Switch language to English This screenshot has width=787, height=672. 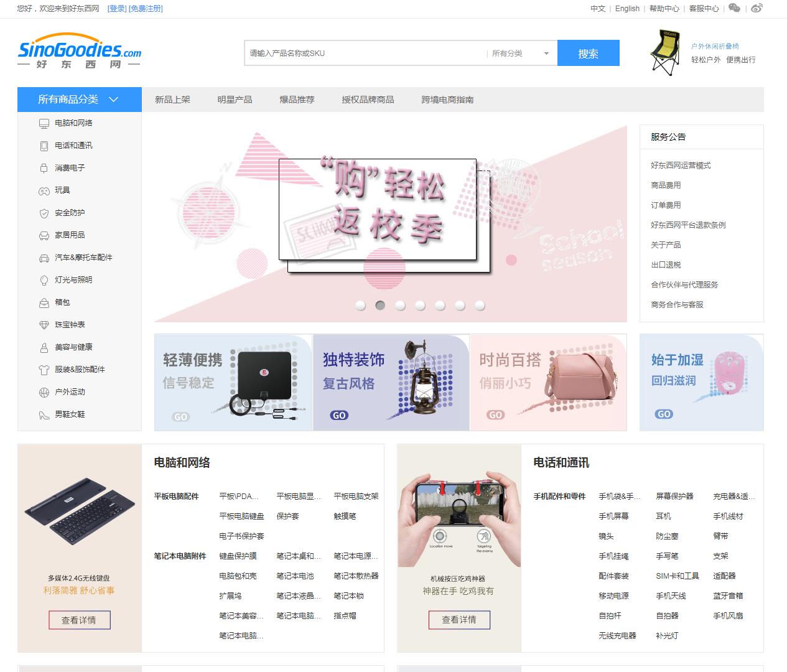tap(627, 9)
